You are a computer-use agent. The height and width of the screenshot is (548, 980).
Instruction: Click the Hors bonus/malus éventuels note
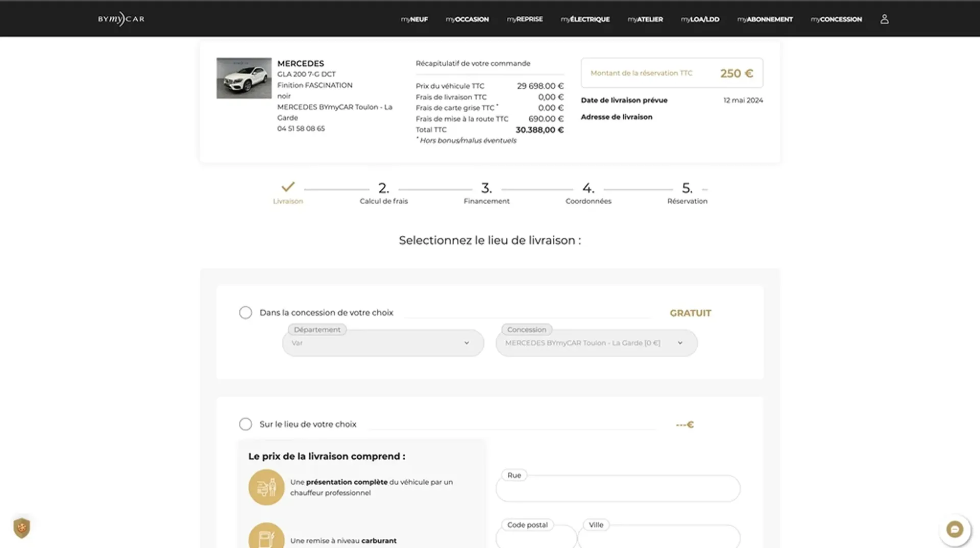click(468, 141)
